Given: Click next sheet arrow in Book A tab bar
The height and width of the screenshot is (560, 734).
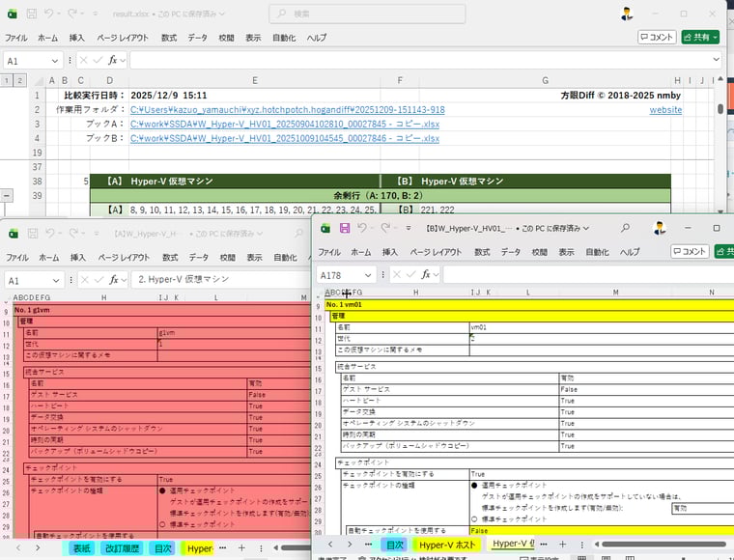Looking at the screenshot, I should coord(38,547).
